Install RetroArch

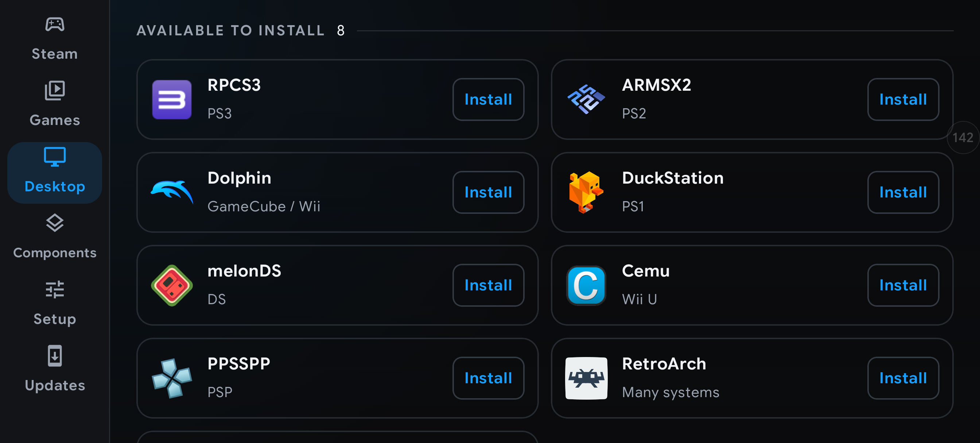click(903, 378)
